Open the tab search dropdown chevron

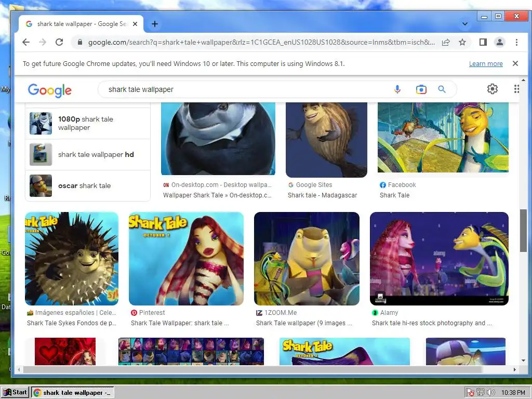coord(465,24)
